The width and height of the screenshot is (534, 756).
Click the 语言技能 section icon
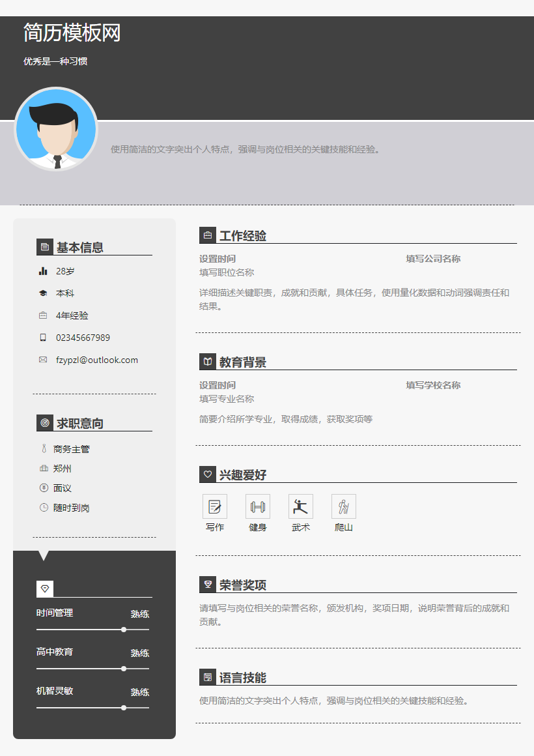(208, 677)
